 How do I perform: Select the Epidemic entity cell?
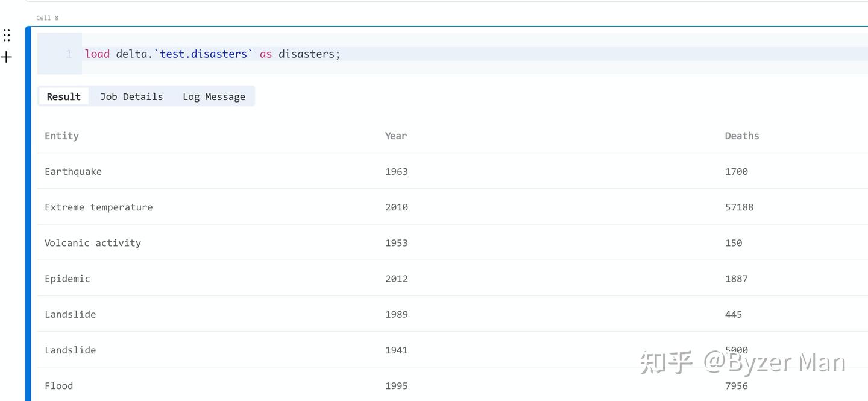point(67,279)
